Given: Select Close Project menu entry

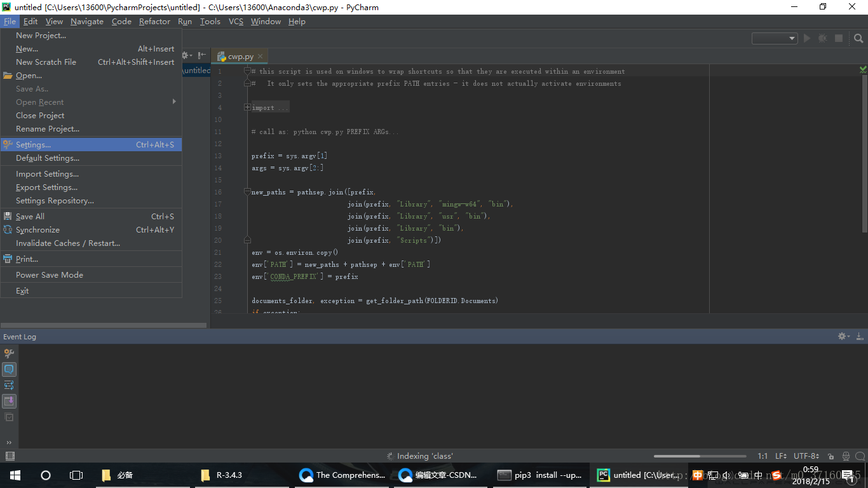Looking at the screenshot, I should click(x=91, y=116).
